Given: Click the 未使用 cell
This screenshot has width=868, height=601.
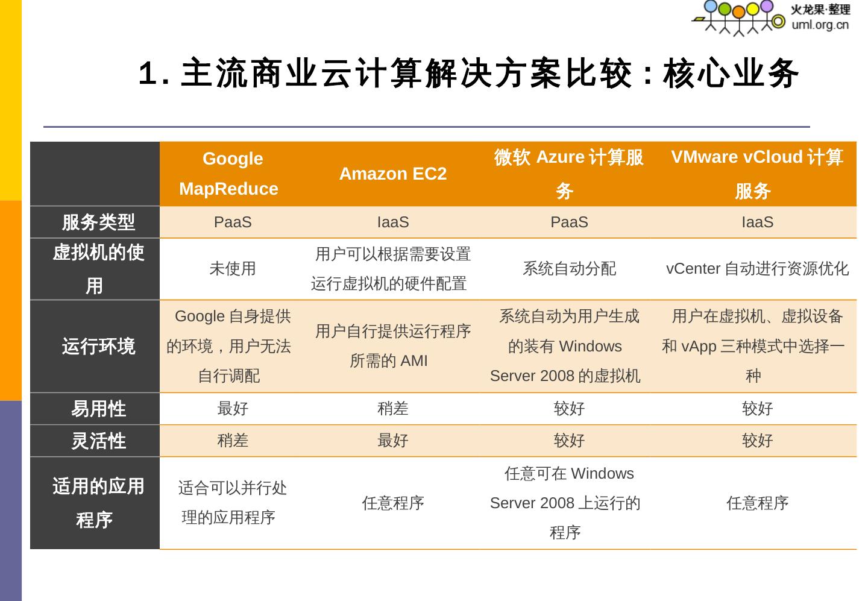Looking at the screenshot, I should click(x=233, y=269).
